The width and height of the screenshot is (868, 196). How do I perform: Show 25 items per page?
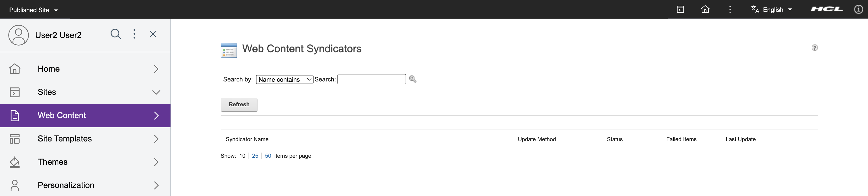coord(255,155)
